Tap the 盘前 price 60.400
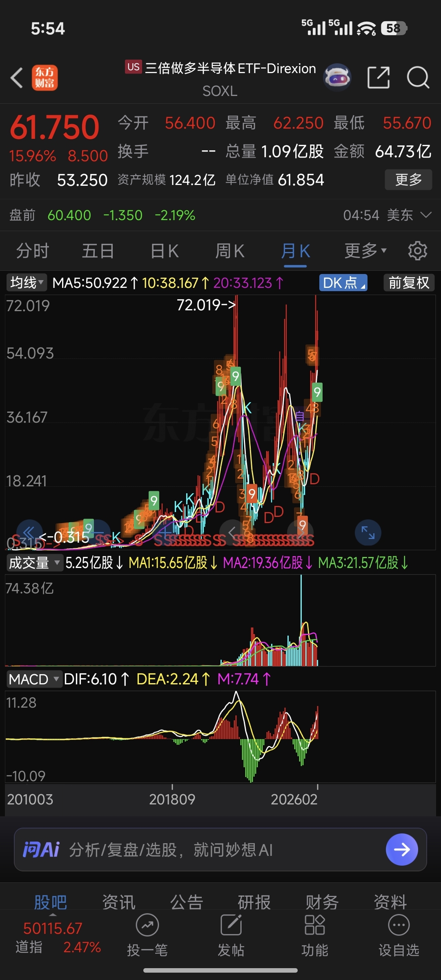Screen dimensions: 441x980 [x=69, y=215]
